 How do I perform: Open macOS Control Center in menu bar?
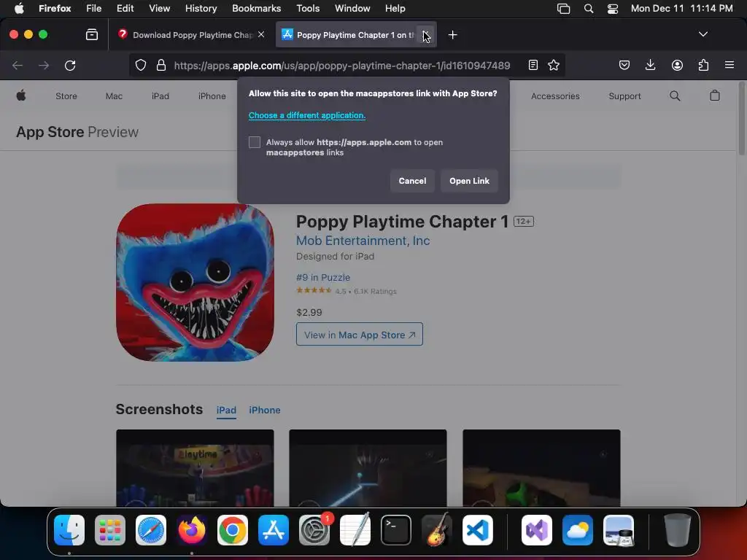click(613, 9)
